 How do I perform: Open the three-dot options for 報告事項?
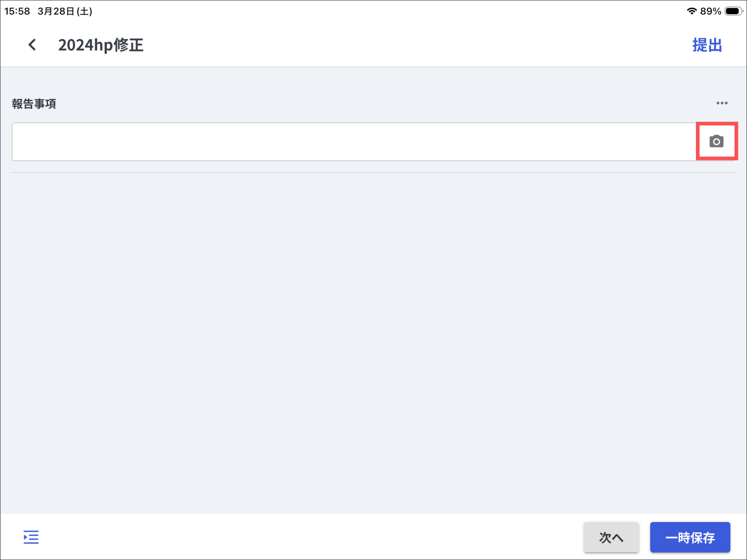tap(722, 103)
